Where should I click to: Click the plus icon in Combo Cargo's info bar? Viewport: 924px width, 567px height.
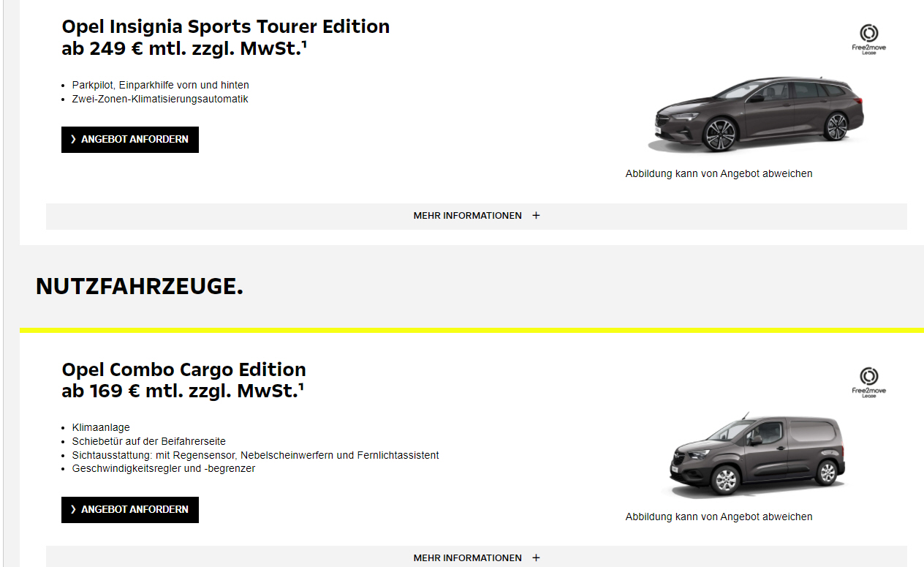click(536, 557)
